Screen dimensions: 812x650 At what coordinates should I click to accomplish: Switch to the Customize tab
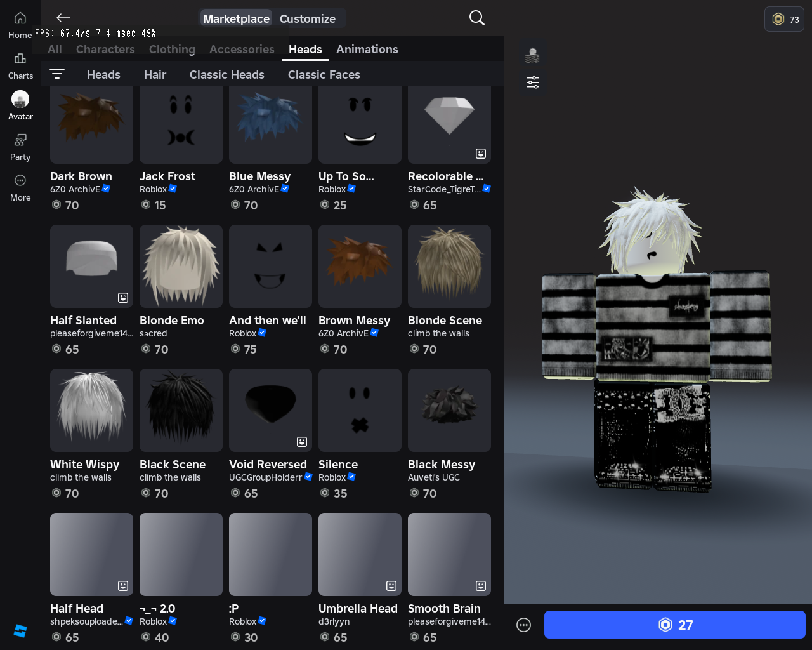(308, 18)
